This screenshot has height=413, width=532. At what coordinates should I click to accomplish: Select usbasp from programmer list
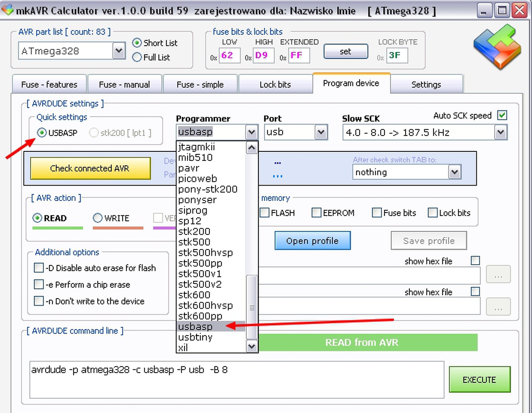211,326
